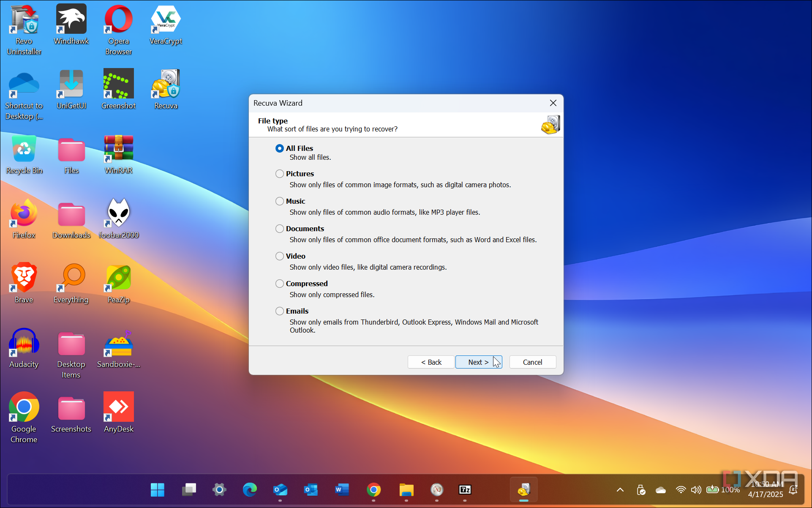Open the volume control in tray
This screenshot has width=812, height=508.
[696, 490]
